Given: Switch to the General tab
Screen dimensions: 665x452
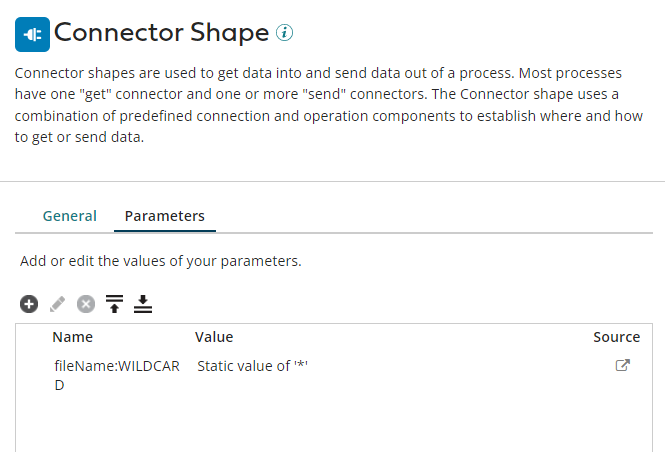Looking at the screenshot, I should [x=70, y=216].
